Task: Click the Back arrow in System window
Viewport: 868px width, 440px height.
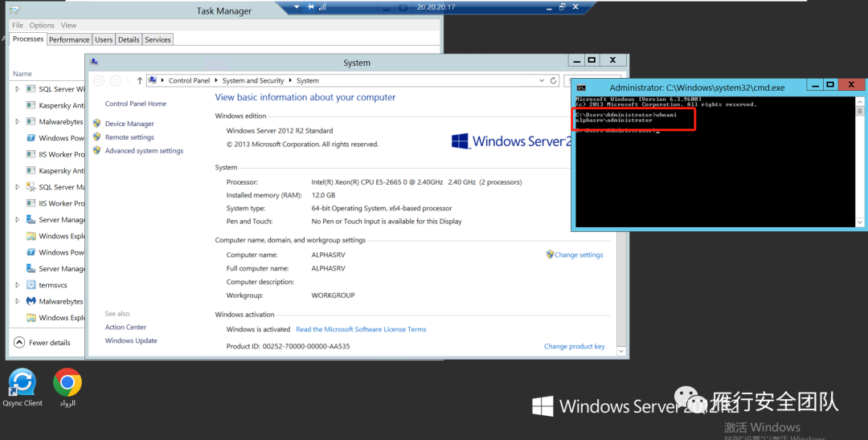Action: point(99,81)
